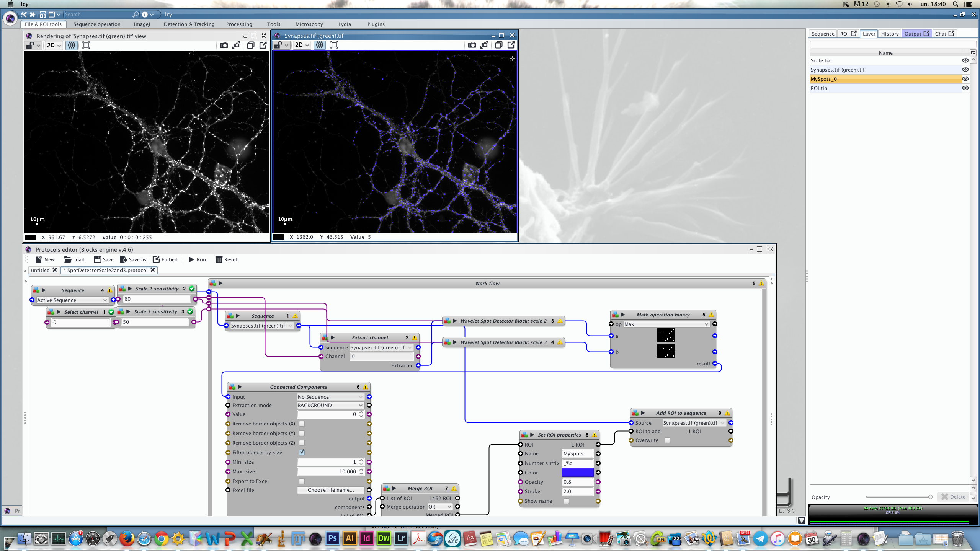Image resolution: width=980 pixels, height=551 pixels.
Task: Open Input No Sequence dropdown
Action: click(330, 397)
